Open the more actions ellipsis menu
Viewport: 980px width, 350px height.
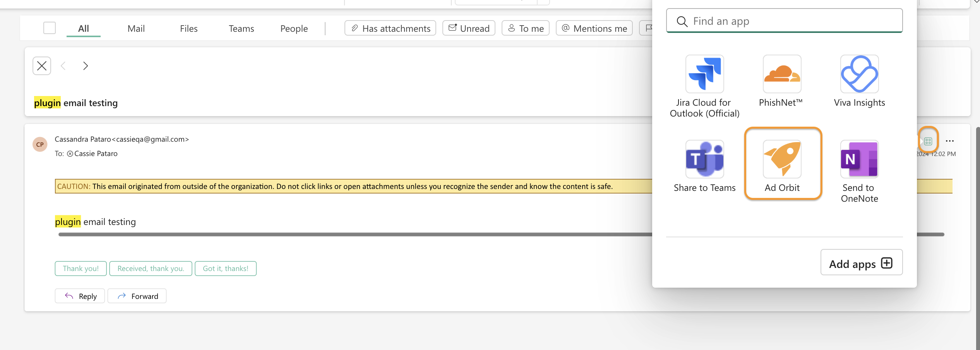[950, 141]
